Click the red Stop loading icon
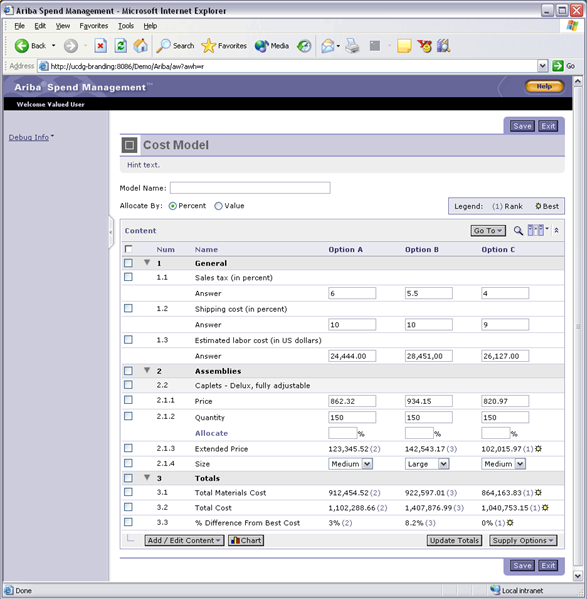This screenshot has width=587, height=599. (100, 46)
